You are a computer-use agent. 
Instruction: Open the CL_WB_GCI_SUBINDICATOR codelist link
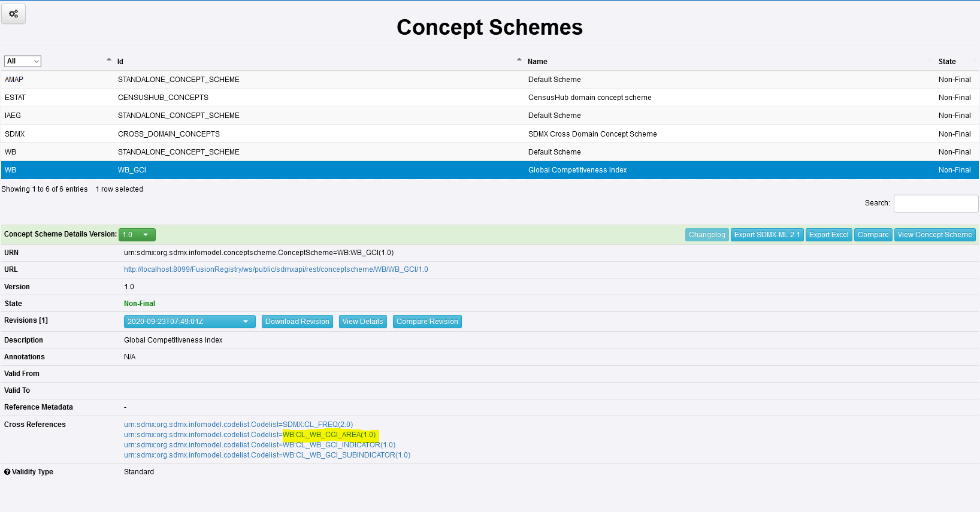[x=267, y=455]
